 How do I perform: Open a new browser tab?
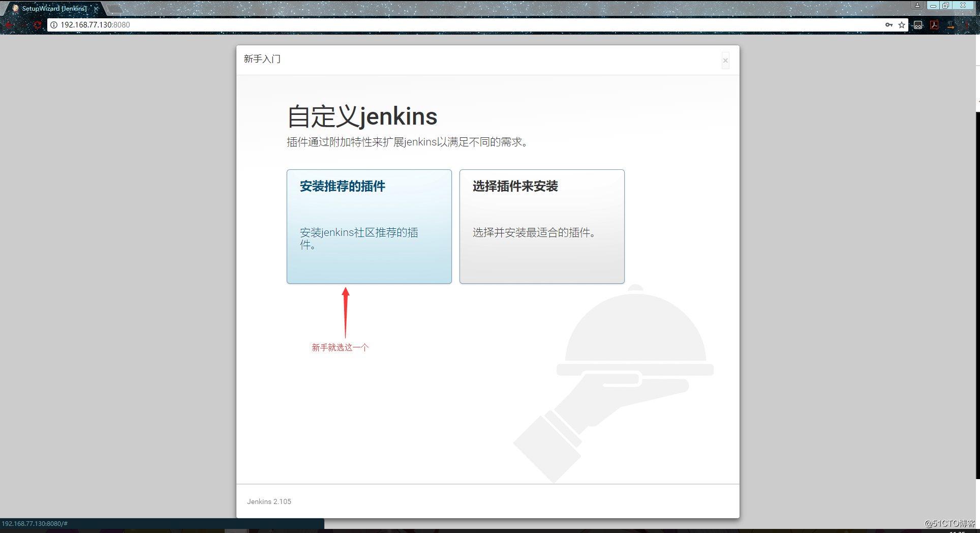115,9
